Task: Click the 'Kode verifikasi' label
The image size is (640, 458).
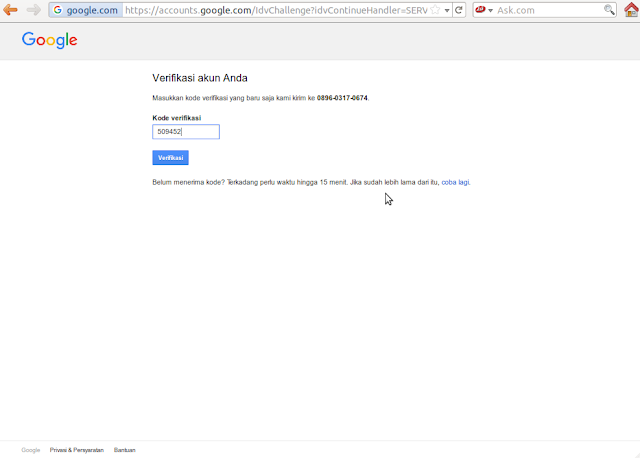Action: [177, 118]
